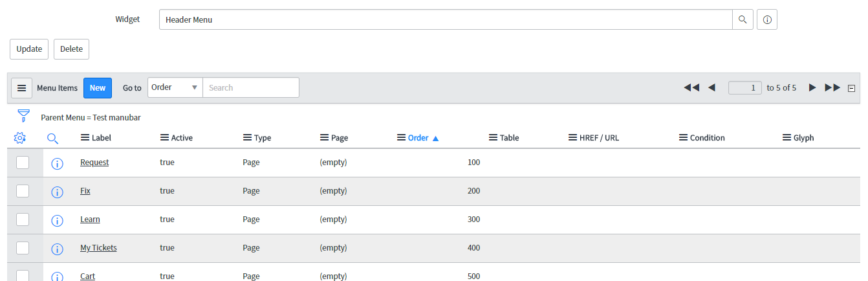
Task: Sort by Condition column header
Action: click(x=708, y=137)
